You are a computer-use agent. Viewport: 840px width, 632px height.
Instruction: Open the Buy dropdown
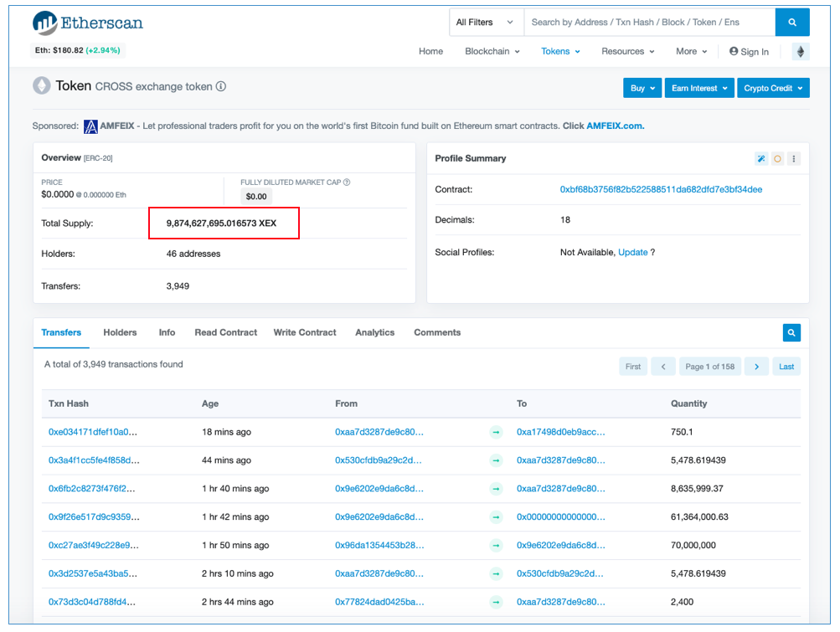pyautogui.click(x=642, y=88)
